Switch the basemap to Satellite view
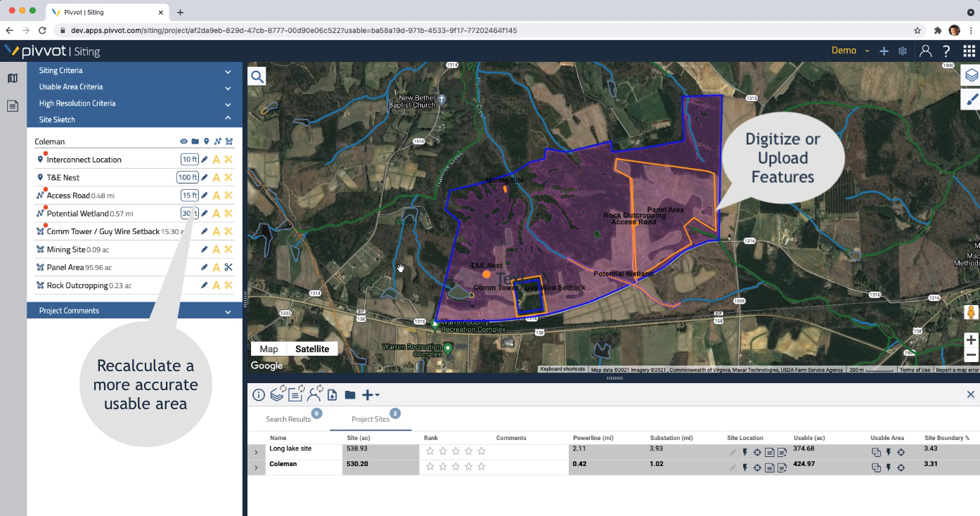 point(312,348)
